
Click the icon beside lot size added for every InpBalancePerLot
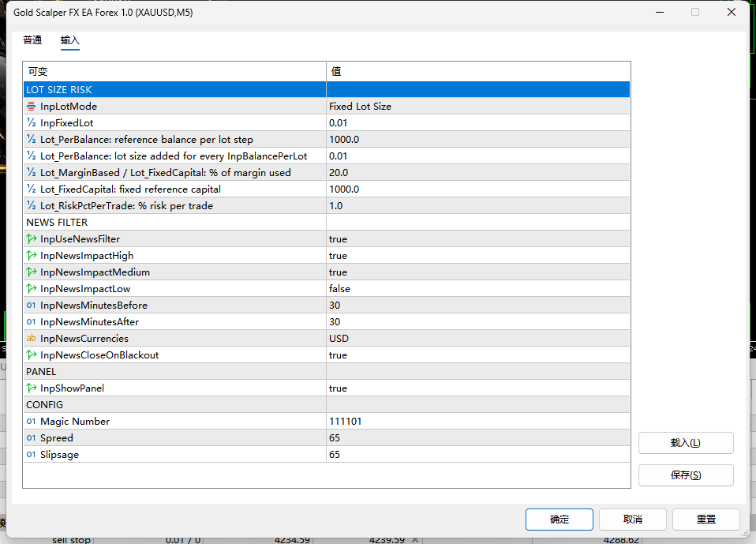click(x=32, y=156)
